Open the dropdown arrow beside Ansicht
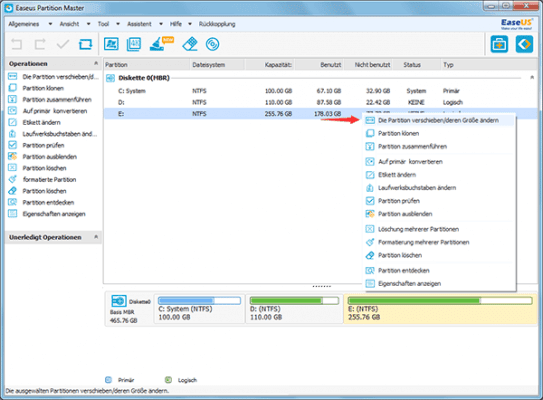This screenshot has height=400, width=543. pos(88,24)
